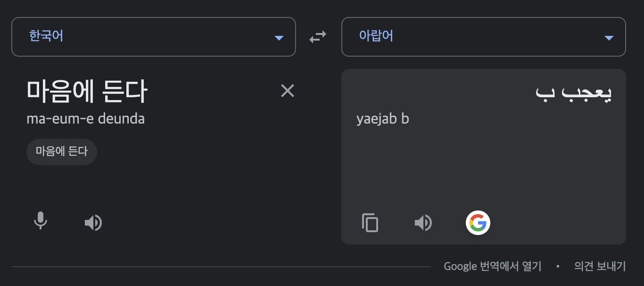
Task: Listen to the Korean source text
Action: [93, 223]
